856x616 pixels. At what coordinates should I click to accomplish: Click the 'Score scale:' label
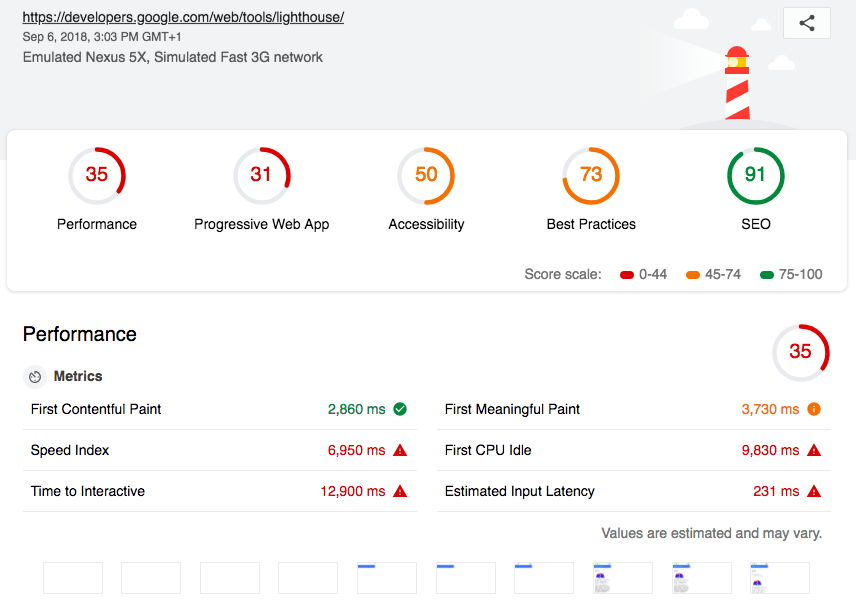click(563, 274)
